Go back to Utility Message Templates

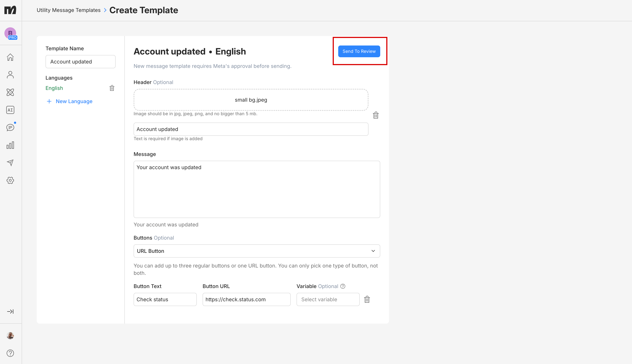68,10
